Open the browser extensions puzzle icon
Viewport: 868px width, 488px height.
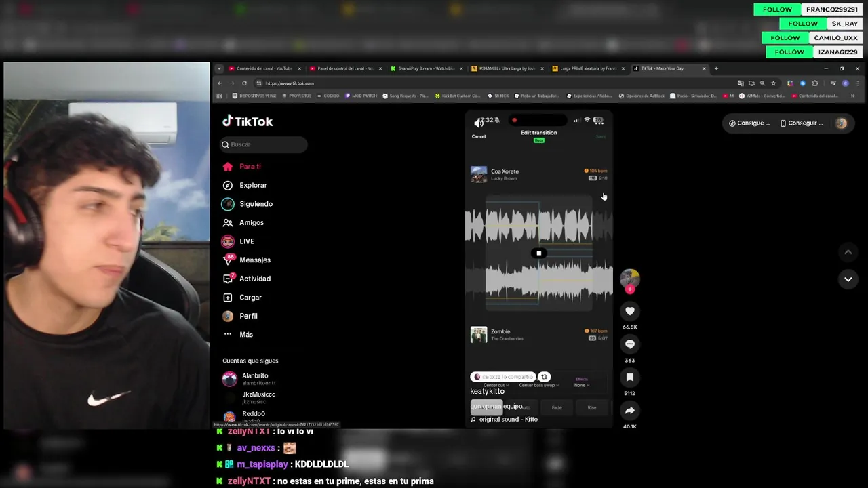[815, 83]
